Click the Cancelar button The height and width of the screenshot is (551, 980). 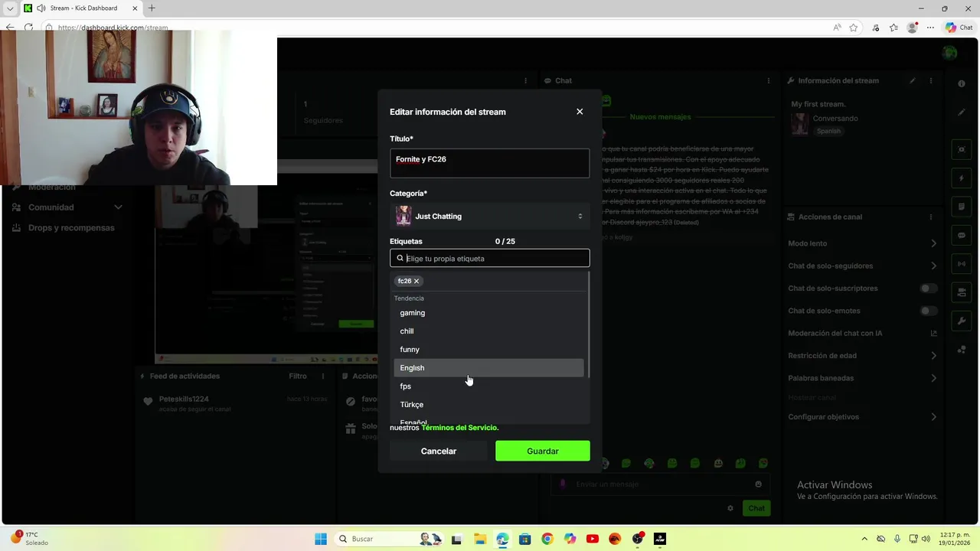(x=438, y=451)
